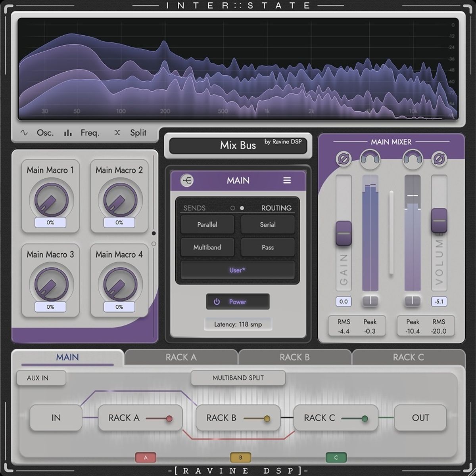The width and height of the screenshot is (476, 476).
Task: Click input RMS -4.4 readout
Action: [x=344, y=327]
